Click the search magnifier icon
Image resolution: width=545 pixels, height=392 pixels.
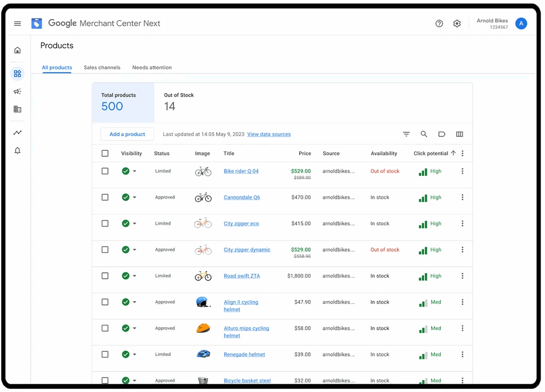pos(423,134)
